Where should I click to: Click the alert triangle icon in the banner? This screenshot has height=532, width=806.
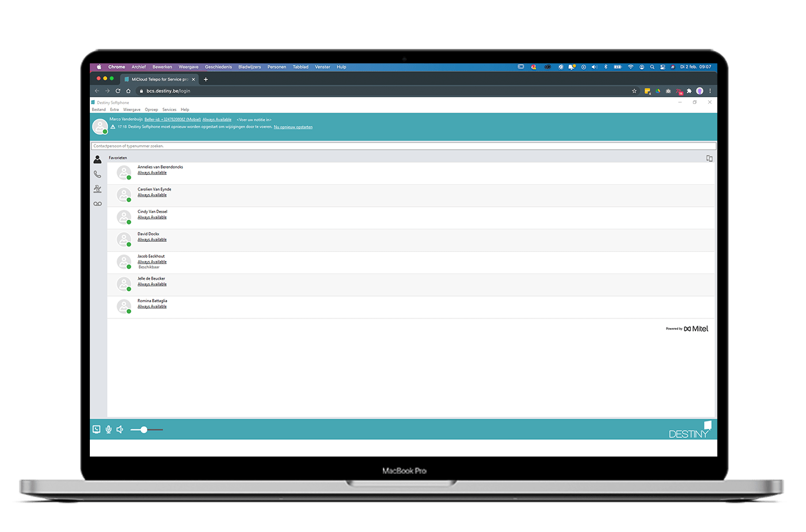[x=113, y=127]
